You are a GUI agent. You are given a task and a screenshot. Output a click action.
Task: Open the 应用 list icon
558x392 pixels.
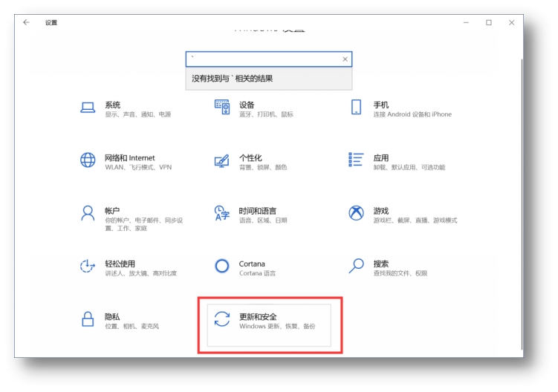[356, 160]
